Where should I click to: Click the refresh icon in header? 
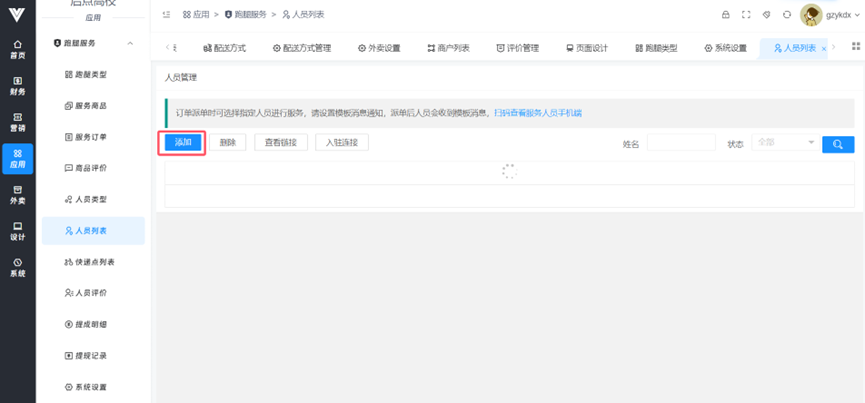tap(787, 15)
